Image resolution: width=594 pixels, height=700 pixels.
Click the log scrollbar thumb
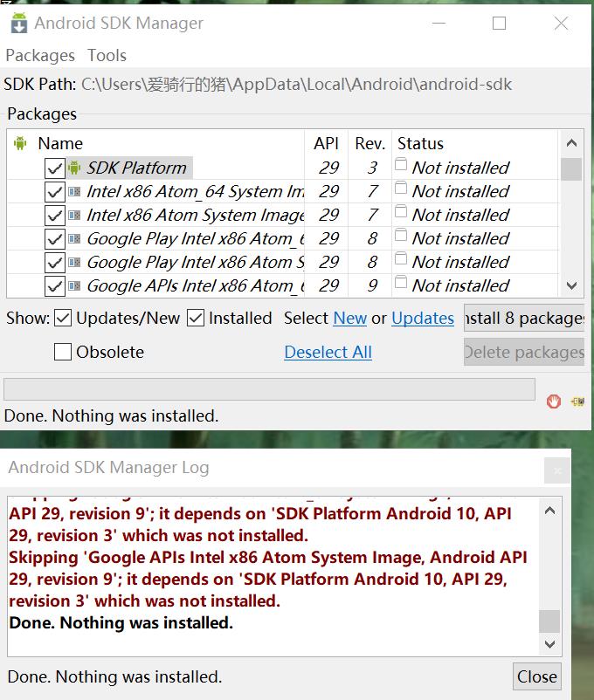coord(549,621)
